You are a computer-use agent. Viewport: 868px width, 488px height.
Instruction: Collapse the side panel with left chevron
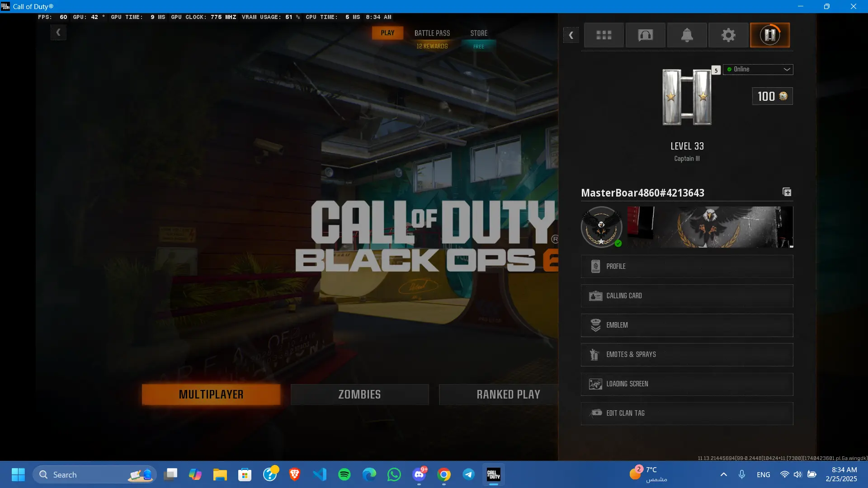[x=571, y=35]
